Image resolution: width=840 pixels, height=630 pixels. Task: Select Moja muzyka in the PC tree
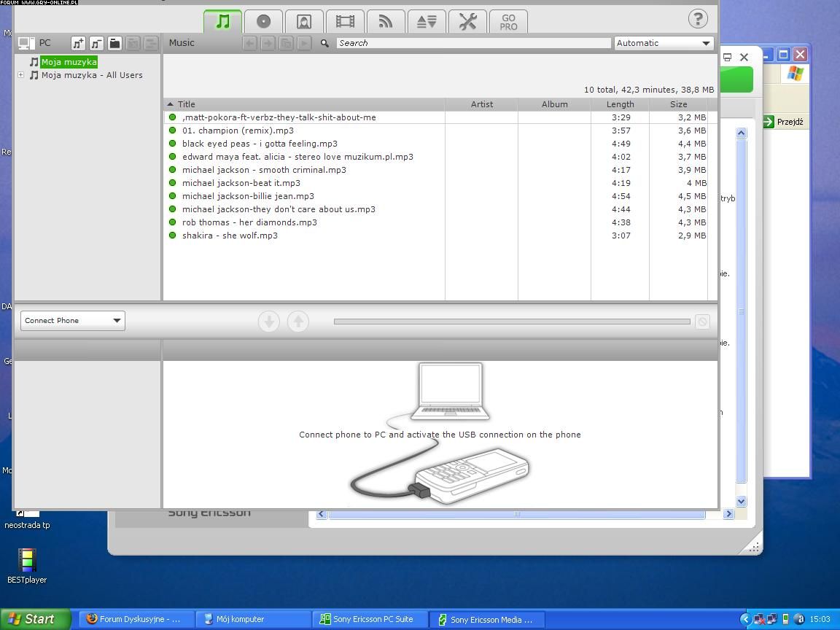pyautogui.click(x=69, y=62)
